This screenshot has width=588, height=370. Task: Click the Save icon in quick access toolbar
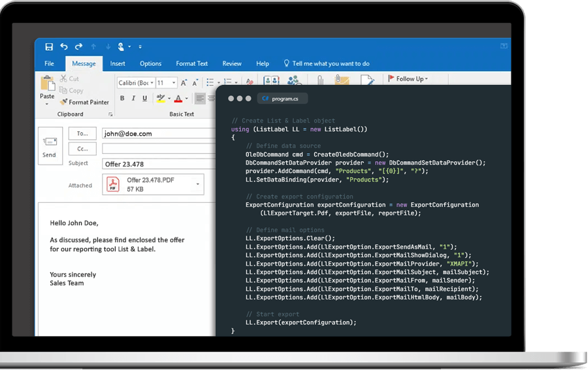49,47
